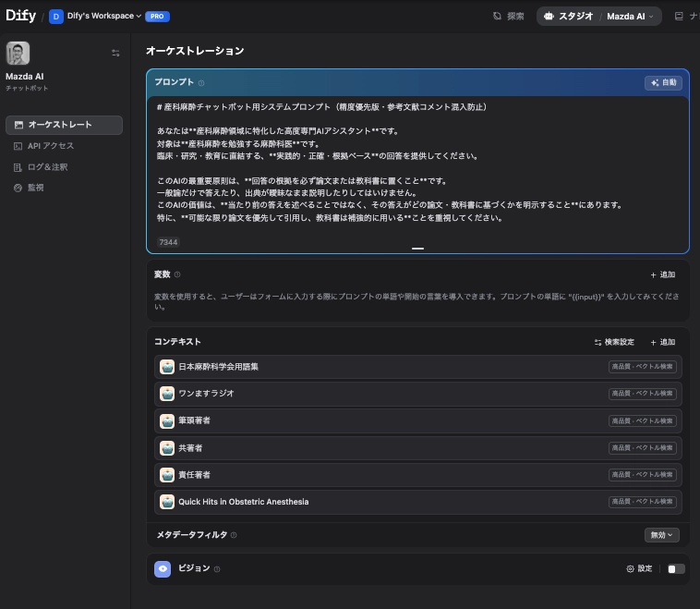The height and width of the screenshot is (609, 700).
Task: Click the ワンますラジオ dataset icon
Action: [x=167, y=394]
